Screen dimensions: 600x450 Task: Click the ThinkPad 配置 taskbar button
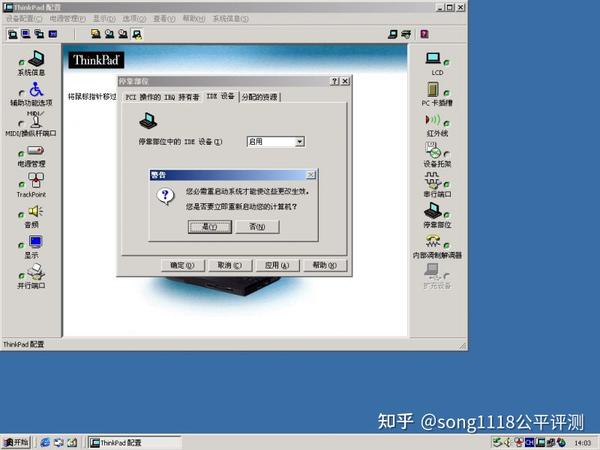134,442
